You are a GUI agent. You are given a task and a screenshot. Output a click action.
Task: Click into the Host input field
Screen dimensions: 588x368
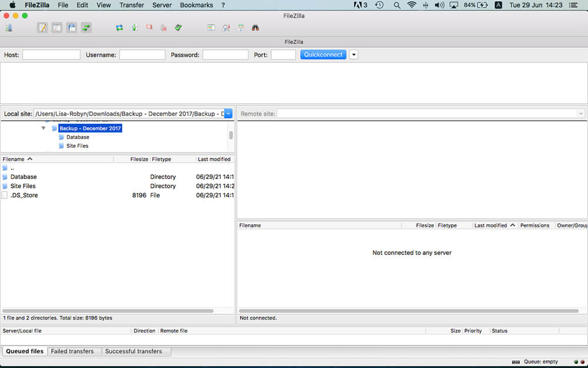(51, 55)
